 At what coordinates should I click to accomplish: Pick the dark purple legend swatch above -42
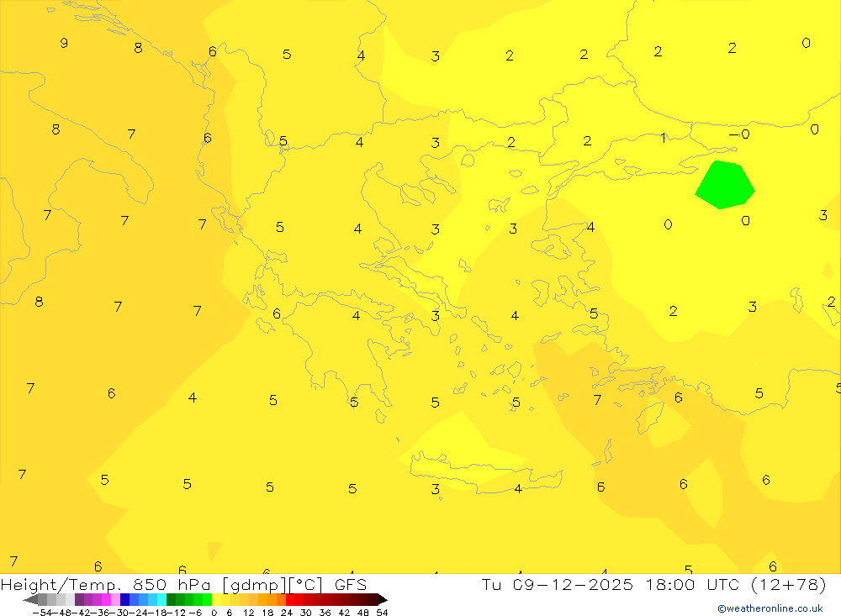click(x=79, y=599)
